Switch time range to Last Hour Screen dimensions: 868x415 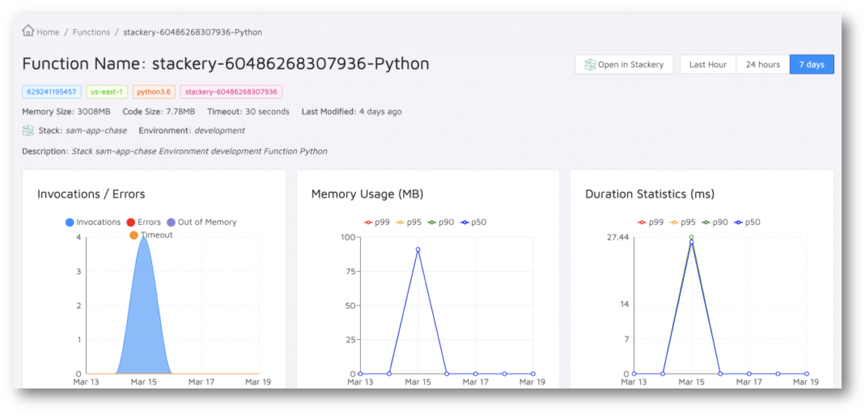[x=708, y=65]
